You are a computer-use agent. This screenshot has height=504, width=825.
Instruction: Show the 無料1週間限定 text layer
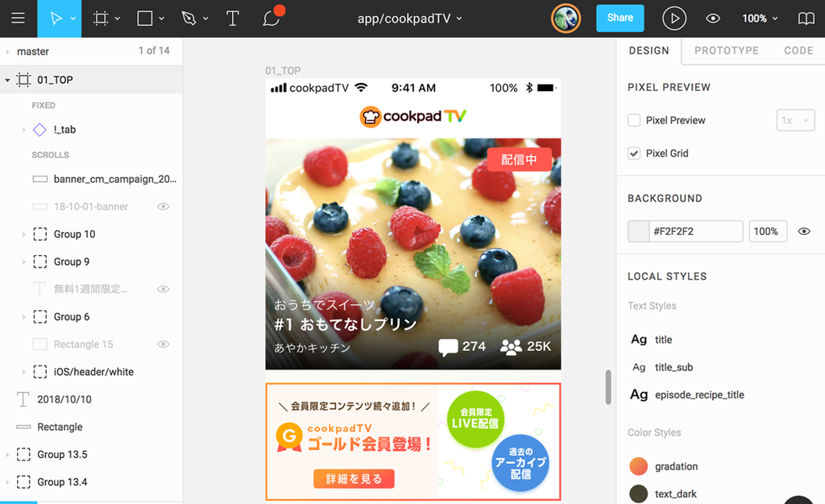click(163, 289)
